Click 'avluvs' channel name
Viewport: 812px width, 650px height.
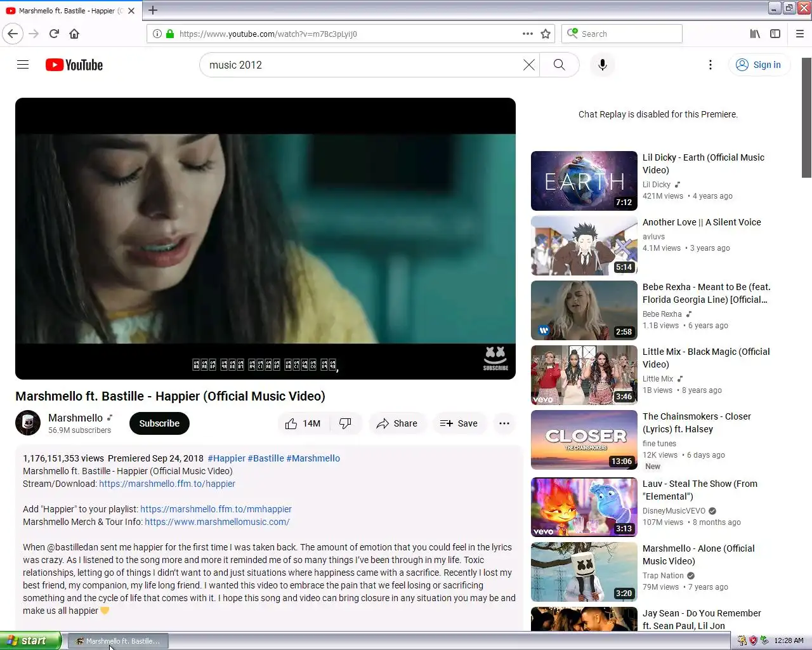pos(653,237)
